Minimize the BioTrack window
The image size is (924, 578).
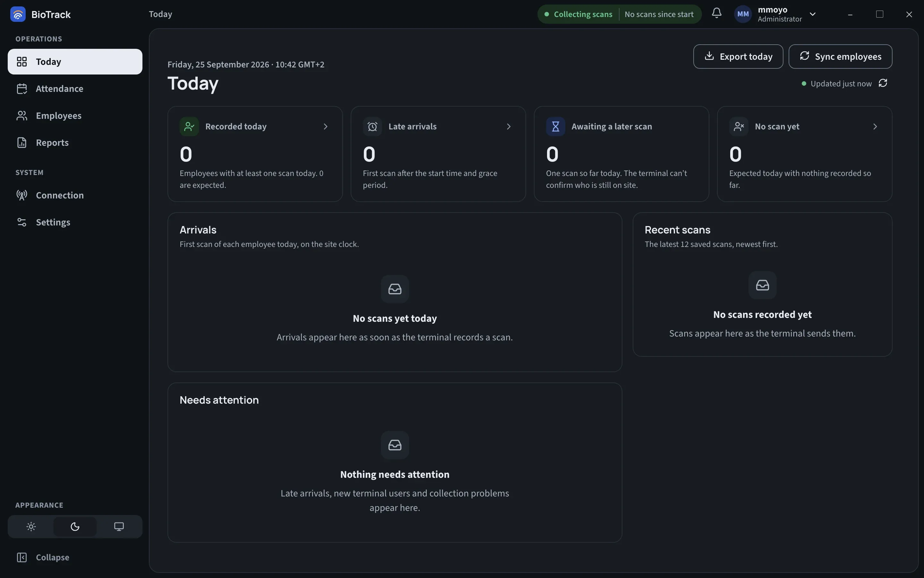[850, 14]
